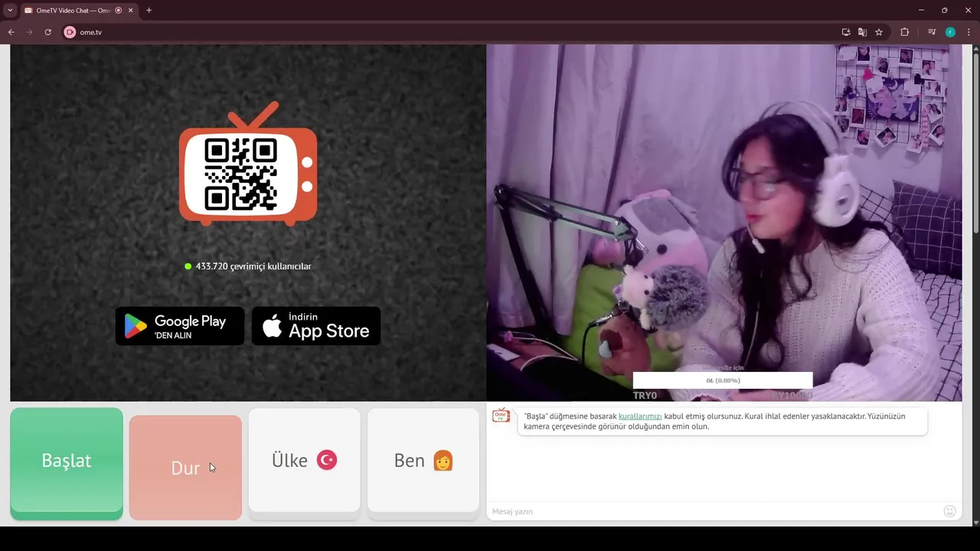The image size is (980, 551).
Task: Click the webcam video preview
Action: [724, 223]
